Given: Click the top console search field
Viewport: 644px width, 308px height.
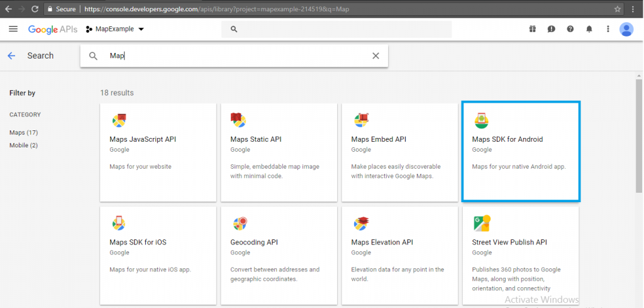Looking at the screenshot, I should point(336,29).
